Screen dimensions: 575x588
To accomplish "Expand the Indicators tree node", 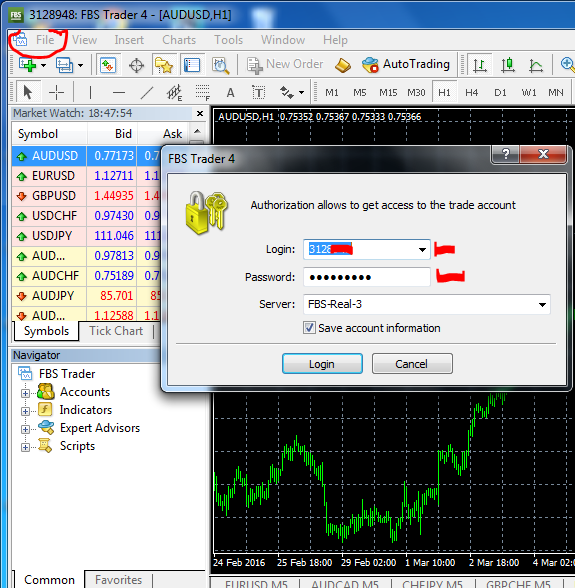I will [25, 411].
